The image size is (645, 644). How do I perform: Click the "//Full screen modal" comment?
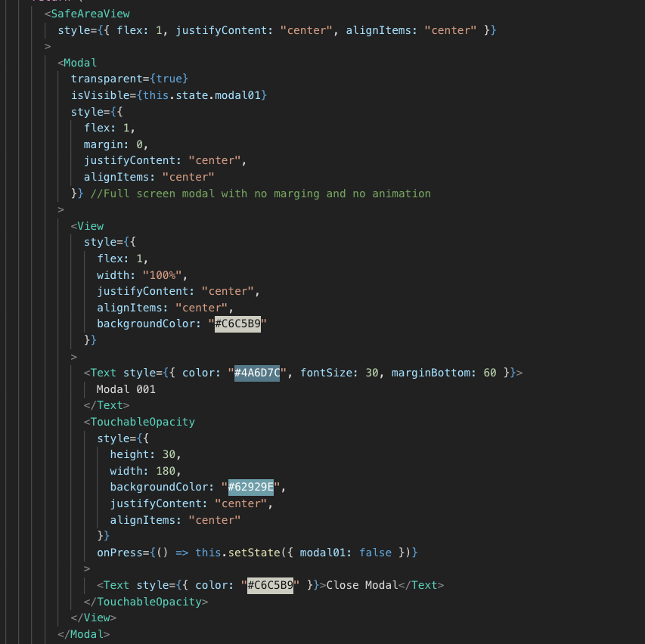click(x=260, y=194)
